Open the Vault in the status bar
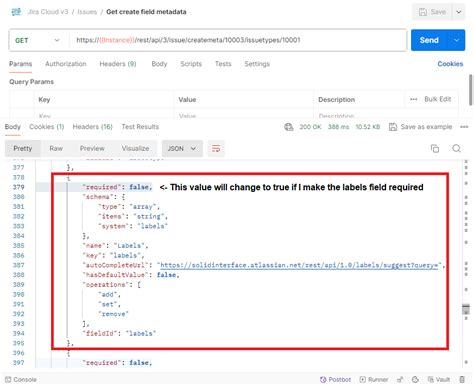This screenshot has height=386, width=474. [x=439, y=379]
